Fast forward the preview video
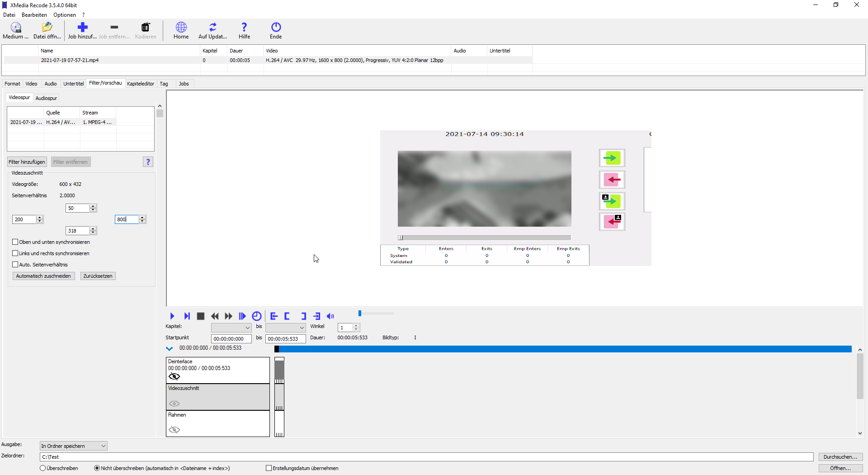 click(229, 316)
